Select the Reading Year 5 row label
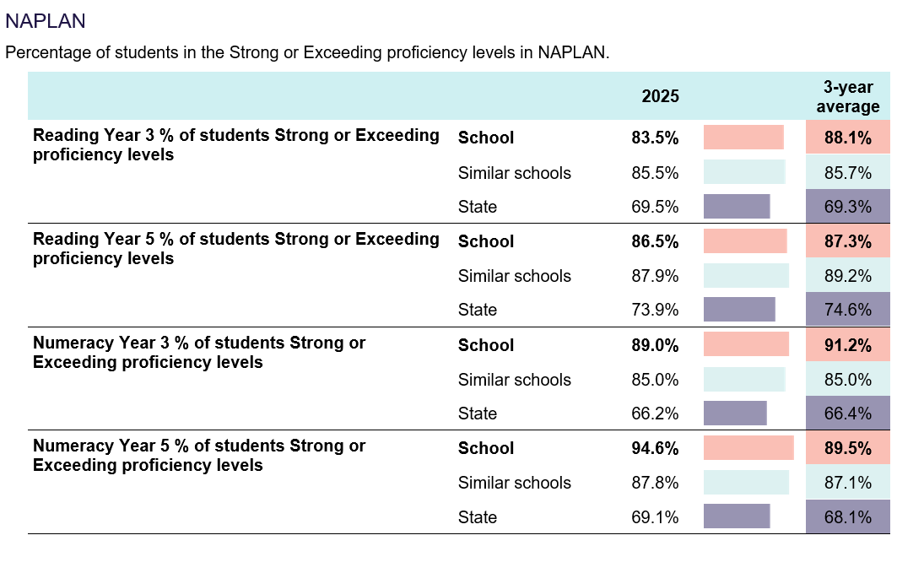The height and width of the screenshot is (573, 924). pyautogui.click(x=235, y=249)
